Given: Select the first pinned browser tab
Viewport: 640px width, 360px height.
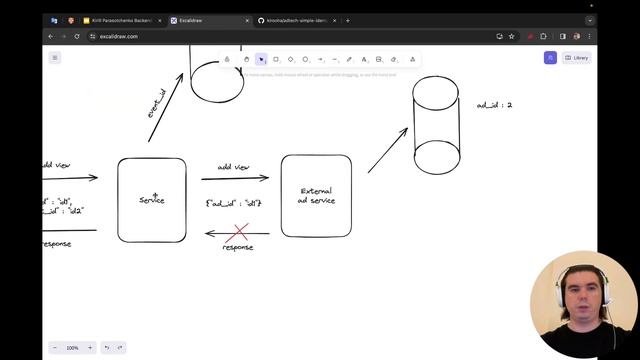Looking at the screenshot, I should pyautogui.click(x=54, y=20).
